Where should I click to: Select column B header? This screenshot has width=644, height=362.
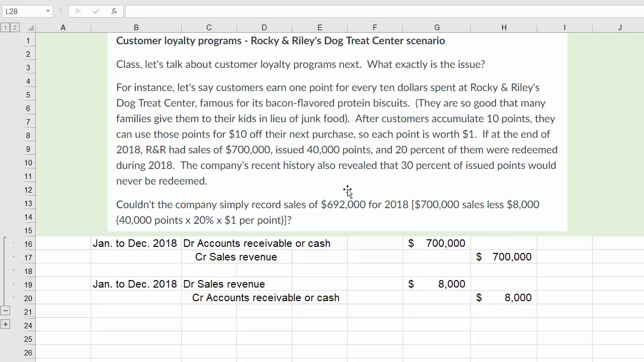[136, 28]
